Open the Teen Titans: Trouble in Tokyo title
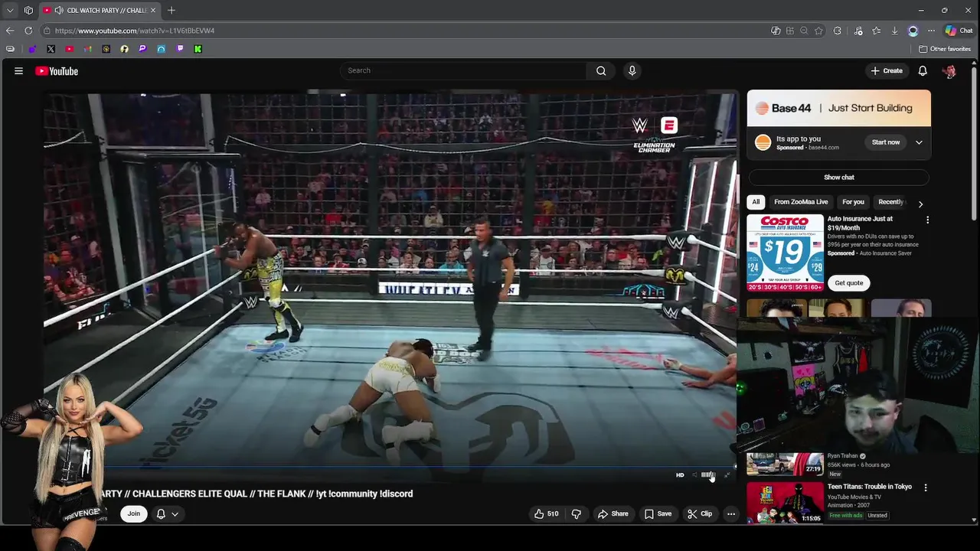The height and width of the screenshot is (551, 980). point(870,487)
